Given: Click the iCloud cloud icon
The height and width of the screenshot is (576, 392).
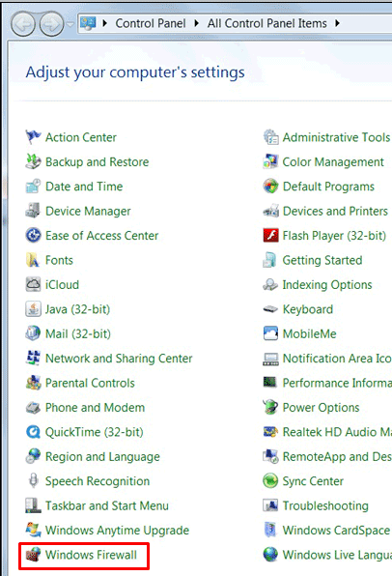Looking at the screenshot, I should tap(33, 285).
